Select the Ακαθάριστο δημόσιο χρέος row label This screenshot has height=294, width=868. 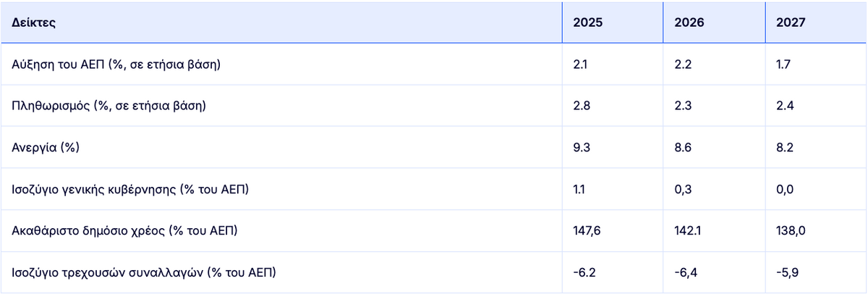[x=126, y=231]
